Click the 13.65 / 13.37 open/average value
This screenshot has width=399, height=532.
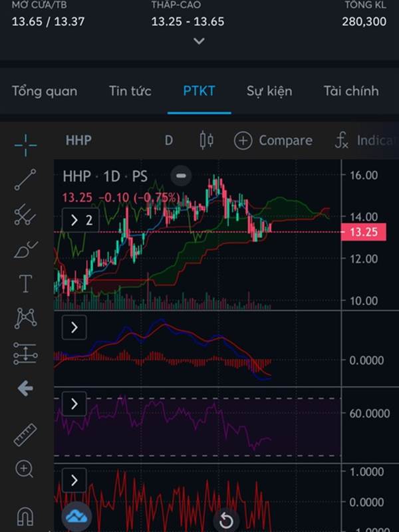coord(48,22)
